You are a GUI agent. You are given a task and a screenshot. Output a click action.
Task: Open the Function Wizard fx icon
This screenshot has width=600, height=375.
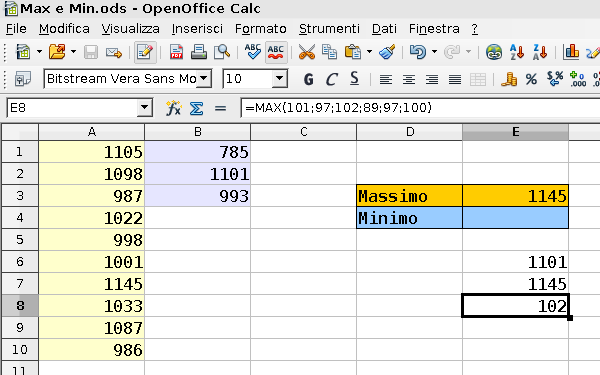[x=173, y=108]
